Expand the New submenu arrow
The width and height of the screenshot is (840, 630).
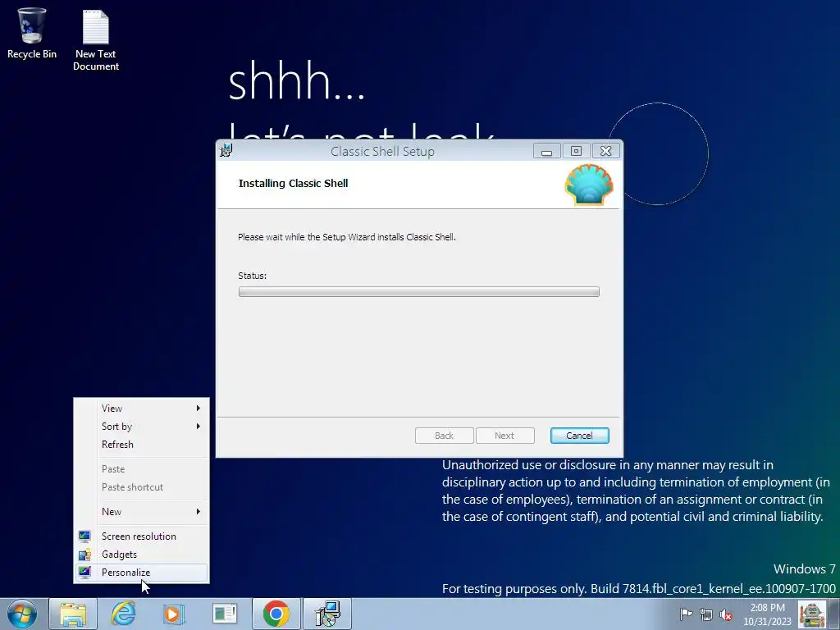(199, 512)
